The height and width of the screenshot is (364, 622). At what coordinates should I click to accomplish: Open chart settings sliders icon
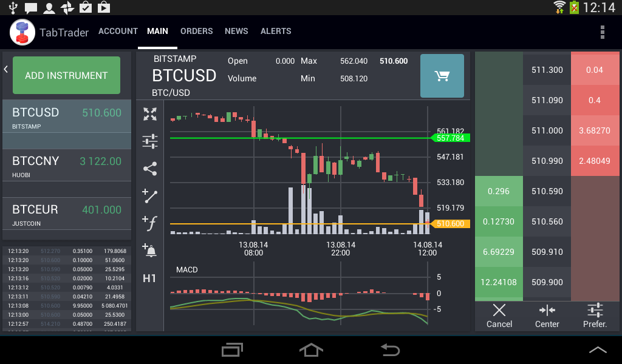tap(150, 141)
